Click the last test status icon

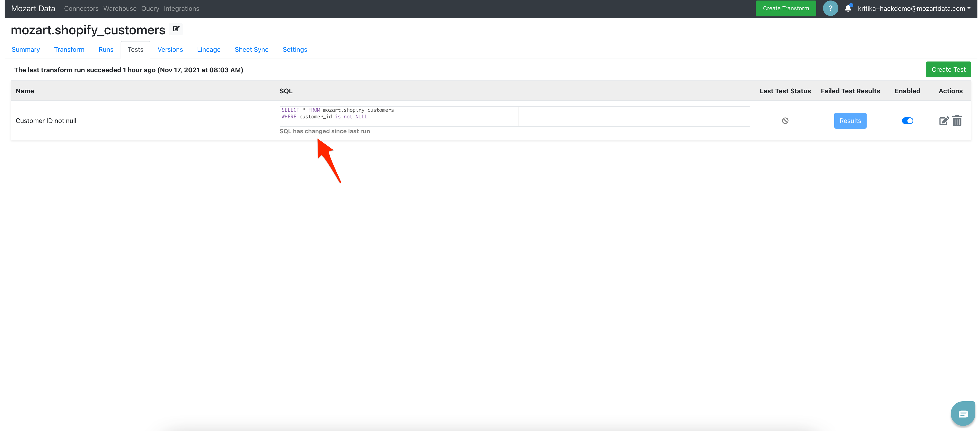[785, 121]
